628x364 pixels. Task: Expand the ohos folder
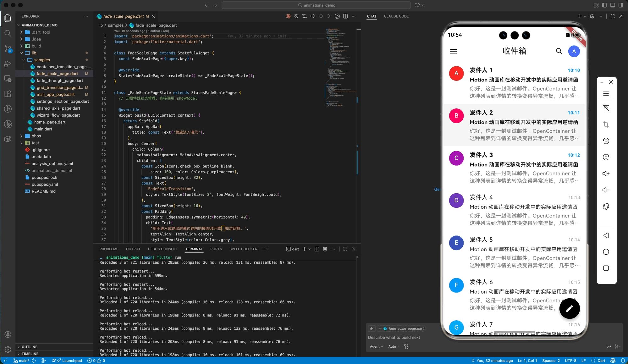tap(36, 136)
